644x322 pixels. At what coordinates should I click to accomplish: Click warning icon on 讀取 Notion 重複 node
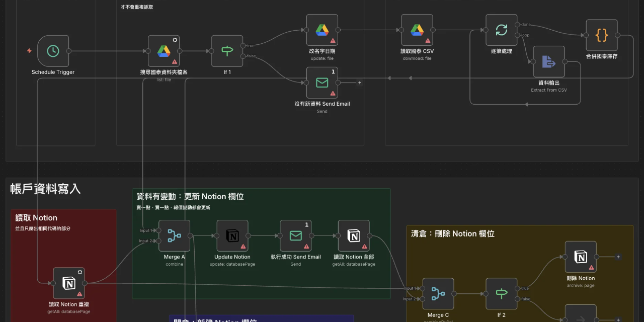(x=80, y=294)
